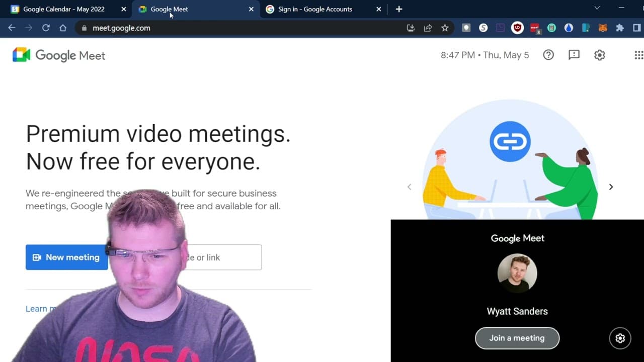644x362 pixels.
Task: Reload the current page
Action: 46,28
